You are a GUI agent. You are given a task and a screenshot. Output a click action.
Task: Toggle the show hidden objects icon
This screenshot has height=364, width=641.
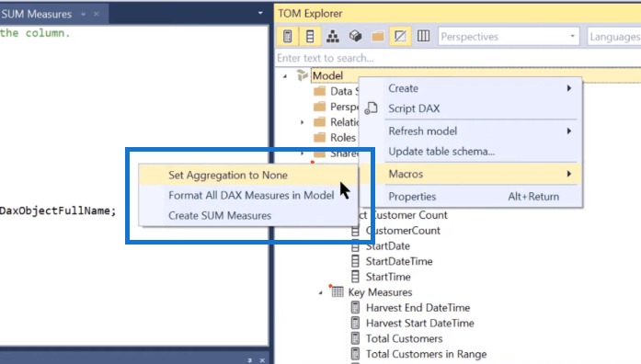tap(400, 37)
